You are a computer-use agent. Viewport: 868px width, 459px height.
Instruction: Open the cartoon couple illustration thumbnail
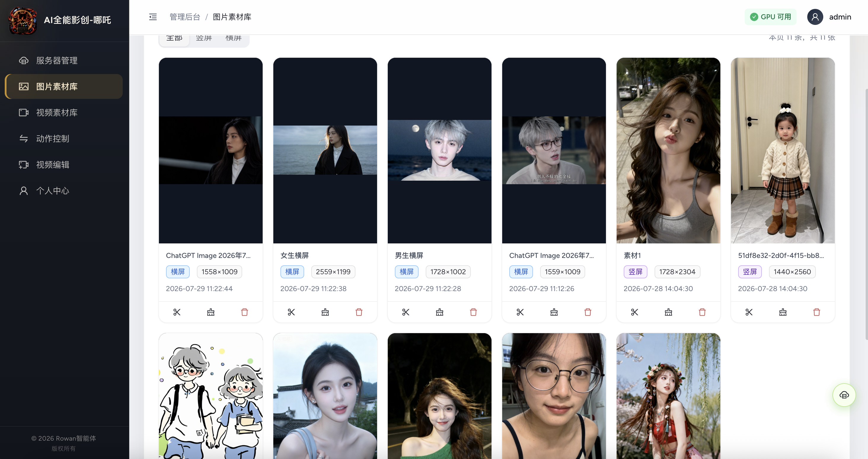tap(210, 396)
